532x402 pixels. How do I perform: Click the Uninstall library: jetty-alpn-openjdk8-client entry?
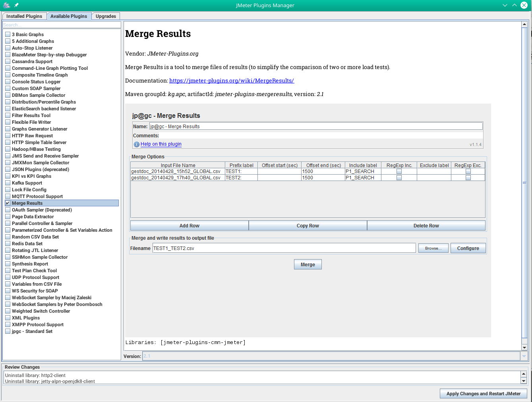pyautogui.click(x=50, y=381)
